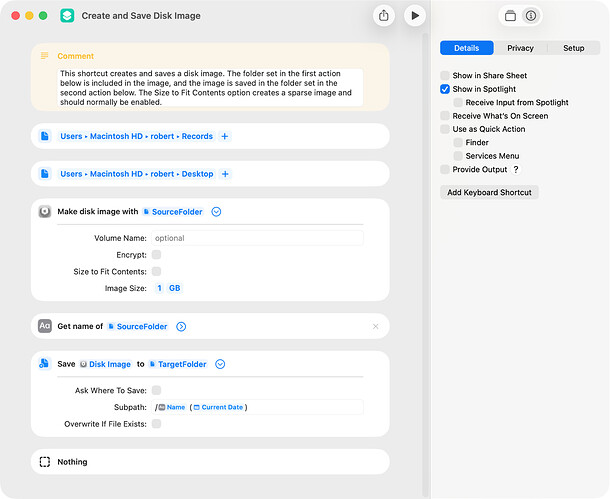Expand the Get name action chevron
The image size is (610, 499).
pos(181,326)
